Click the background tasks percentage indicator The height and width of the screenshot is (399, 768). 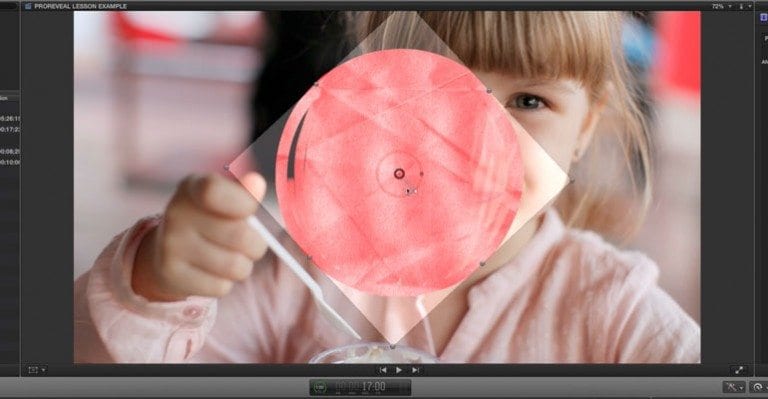click(319, 387)
